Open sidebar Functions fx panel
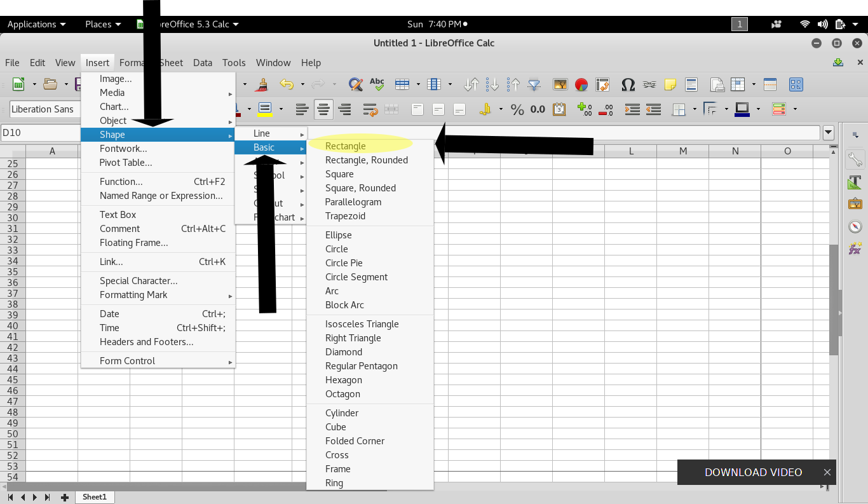This screenshot has width=868, height=504. pos(855,249)
